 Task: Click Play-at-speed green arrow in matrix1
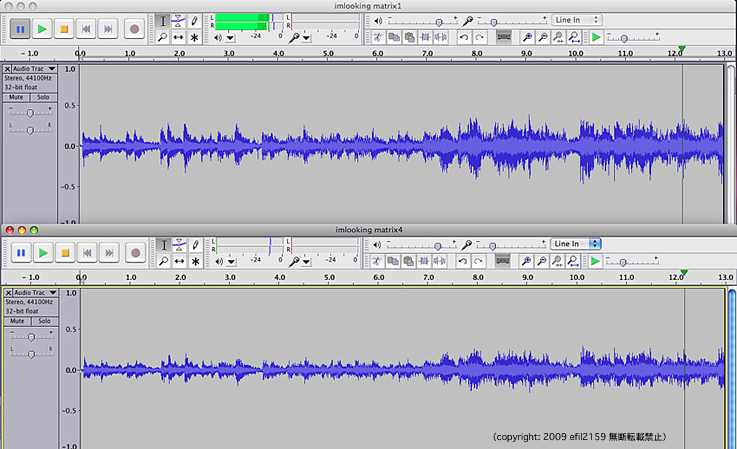point(596,37)
